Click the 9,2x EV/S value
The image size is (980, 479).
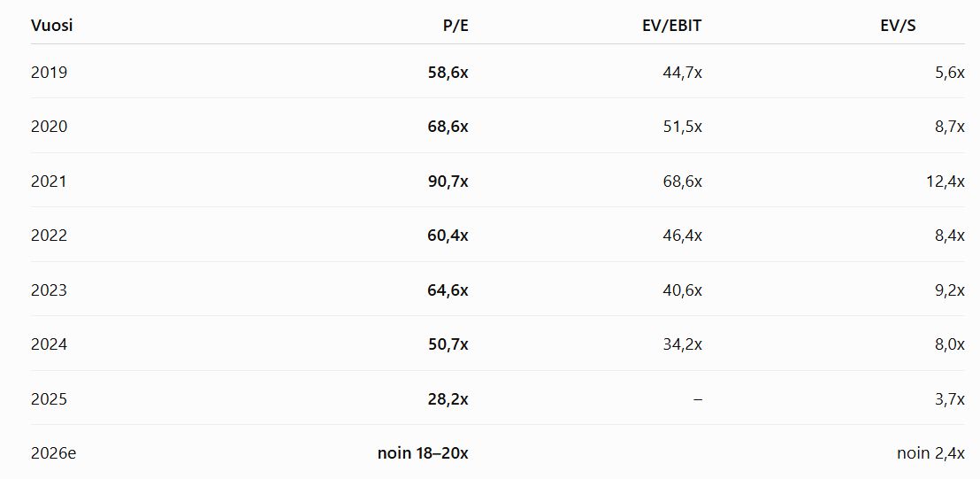point(950,290)
